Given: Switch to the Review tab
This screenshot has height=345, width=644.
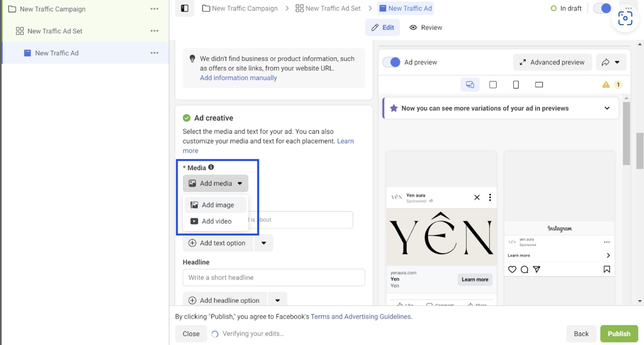Looking at the screenshot, I should (x=425, y=27).
